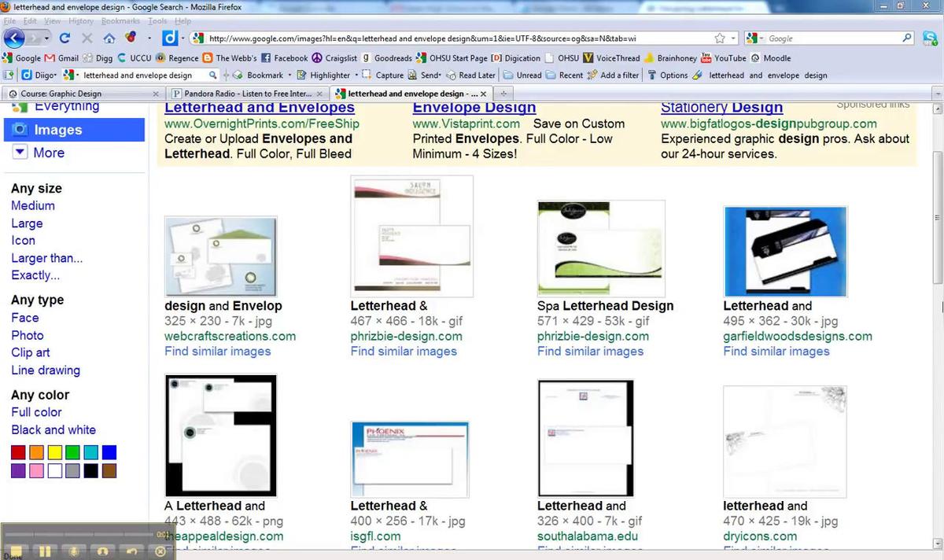Click the search magnifier in Google search box
This screenshot has height=560, width=944.
[907, 38]
